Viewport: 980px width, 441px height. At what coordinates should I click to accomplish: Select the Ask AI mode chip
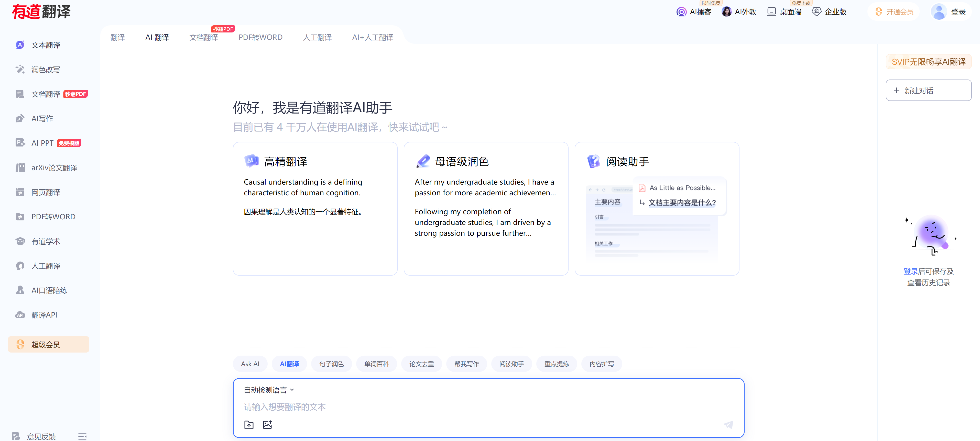[x=250, y=364]
